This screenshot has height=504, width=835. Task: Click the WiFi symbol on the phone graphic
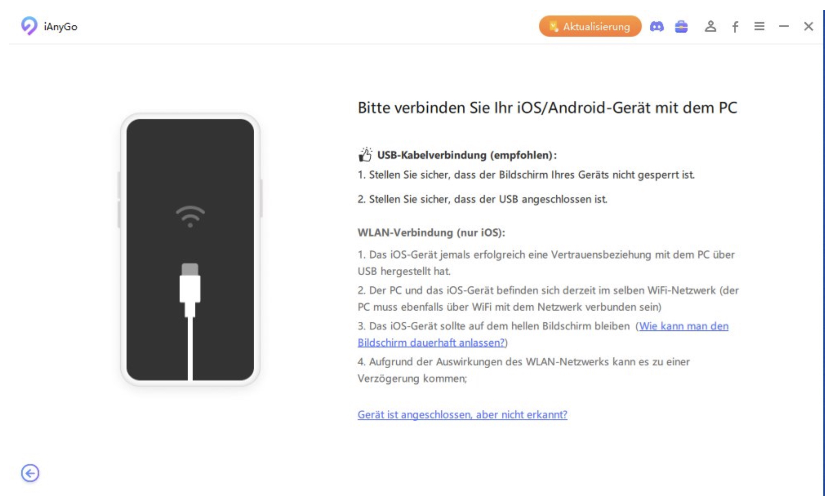click(190, 215)
